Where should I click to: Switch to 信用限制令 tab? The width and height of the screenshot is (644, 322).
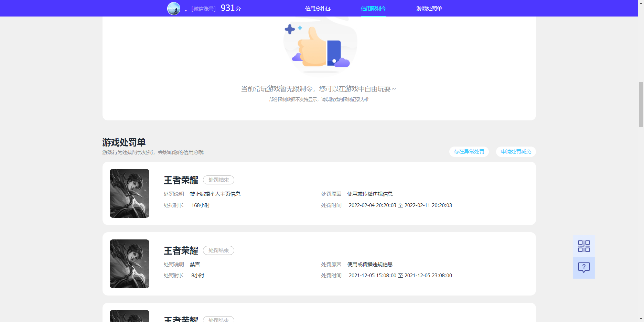[373, 9]
